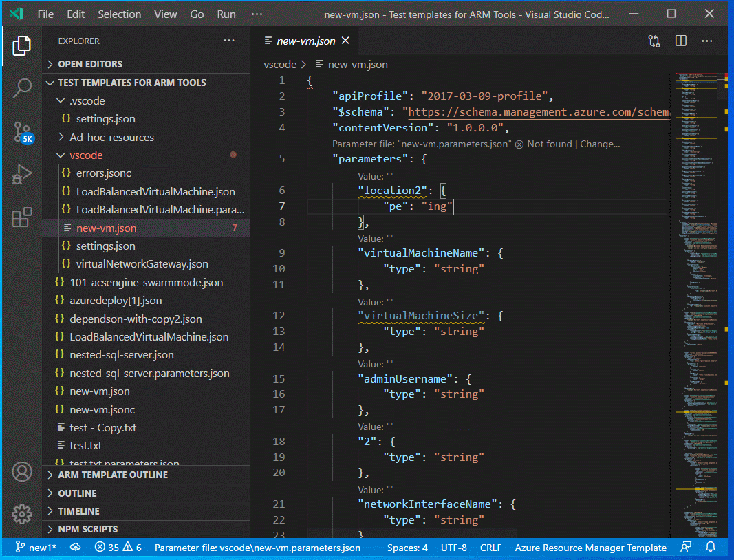
Task: Click the Change... parameter file link
Action: point(600,144)
